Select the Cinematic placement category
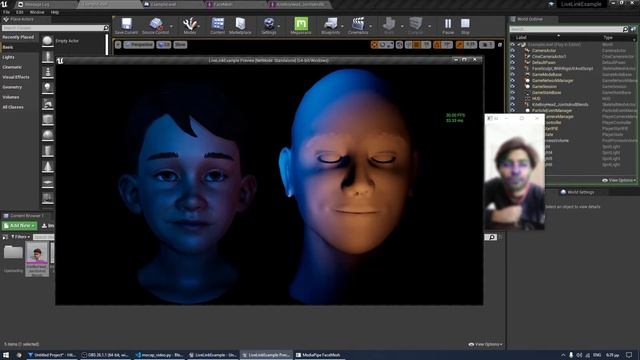640x360 pixels. (12, 67)
